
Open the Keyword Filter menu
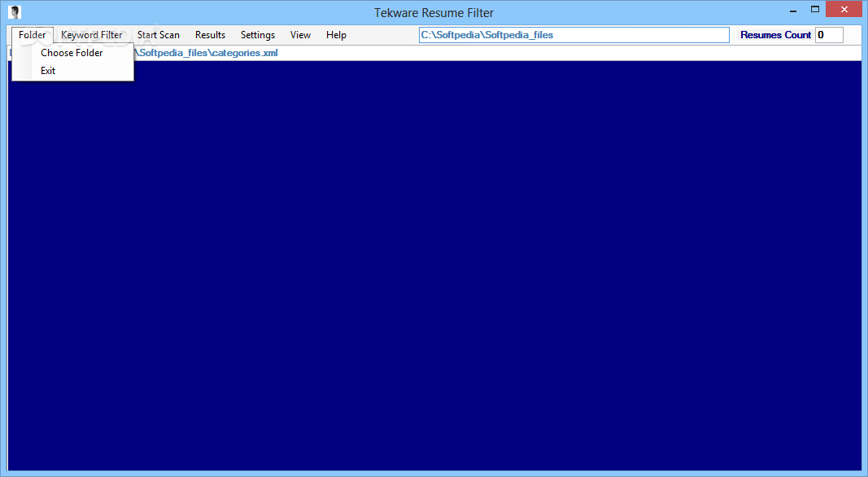[91, 35]
